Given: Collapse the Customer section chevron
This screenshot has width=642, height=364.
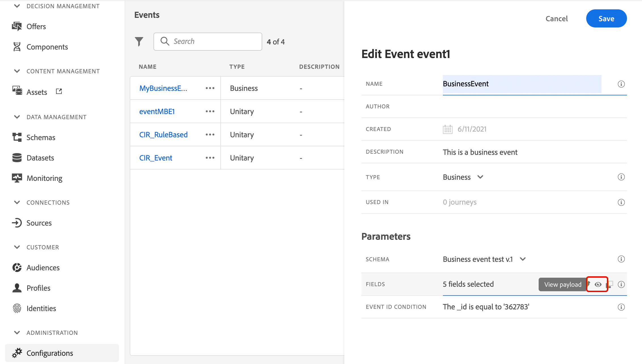Looking at the screenshot, I should (x=17, y=247).
